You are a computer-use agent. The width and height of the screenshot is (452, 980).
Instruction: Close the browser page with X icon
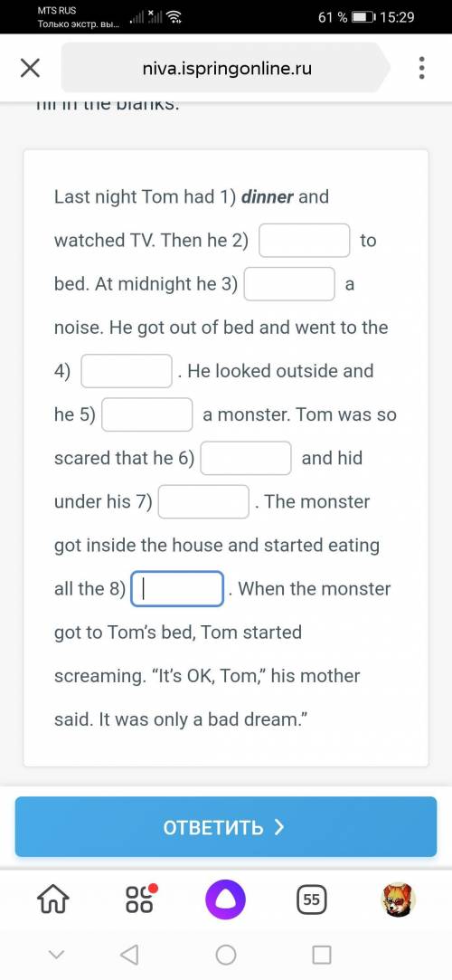pos(30,68)
